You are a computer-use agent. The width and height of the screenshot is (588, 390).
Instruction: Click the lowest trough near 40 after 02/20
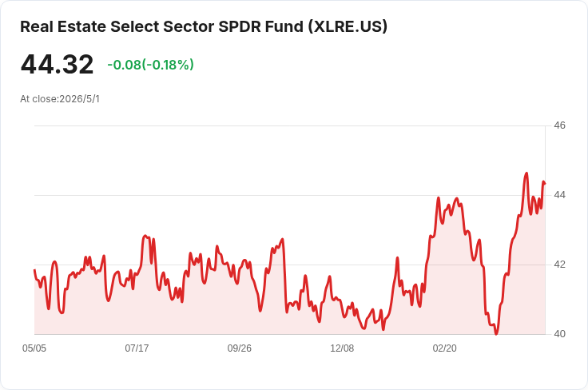coord(496,333)
